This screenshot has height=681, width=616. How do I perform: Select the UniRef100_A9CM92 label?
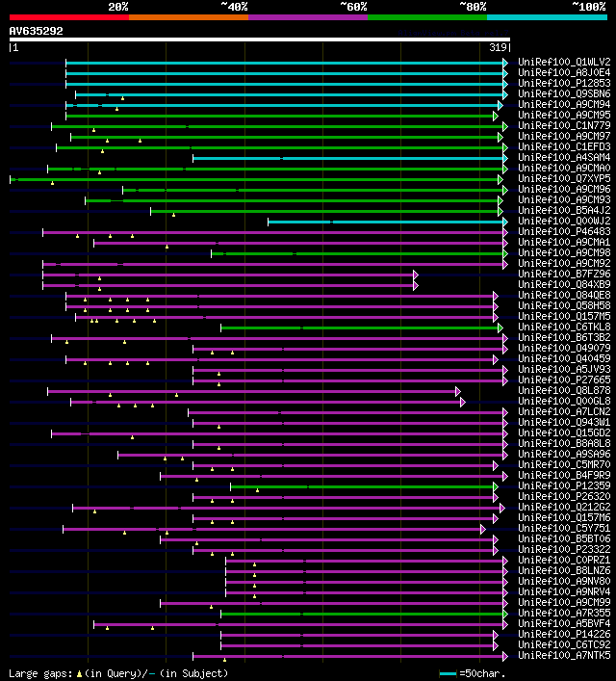pos(564,264)
